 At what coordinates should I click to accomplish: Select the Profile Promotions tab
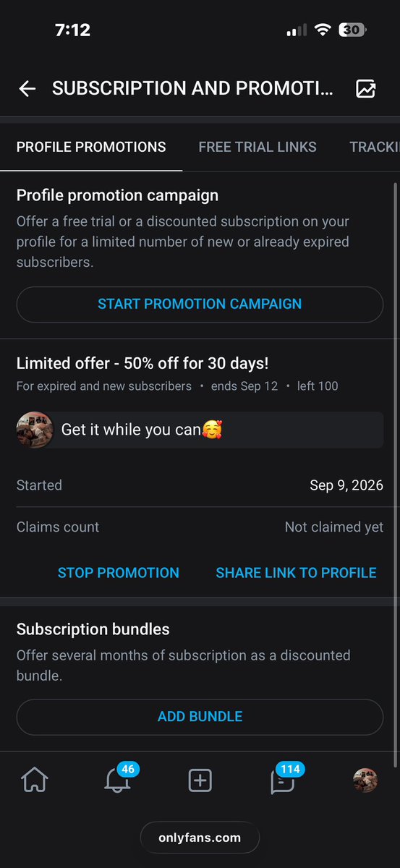pos(91,147)
